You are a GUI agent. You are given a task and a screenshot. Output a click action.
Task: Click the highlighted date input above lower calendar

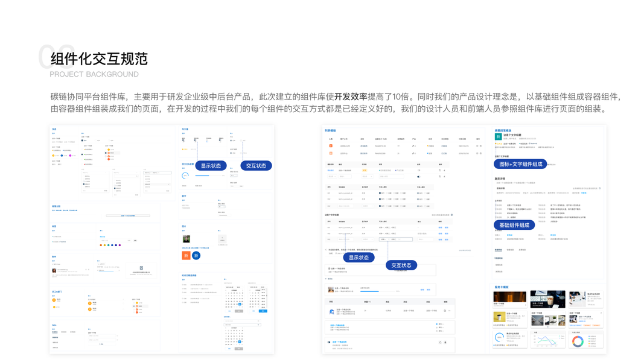pos(242,325)
